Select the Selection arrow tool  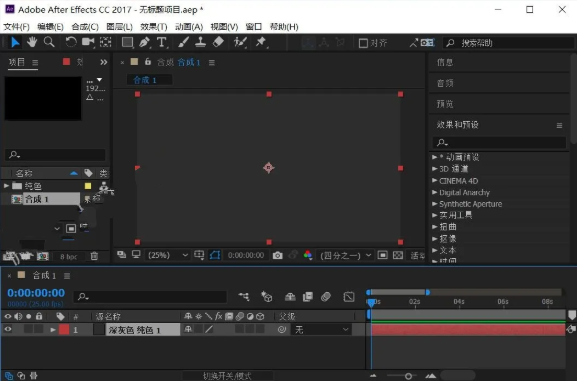pos(15,42)
